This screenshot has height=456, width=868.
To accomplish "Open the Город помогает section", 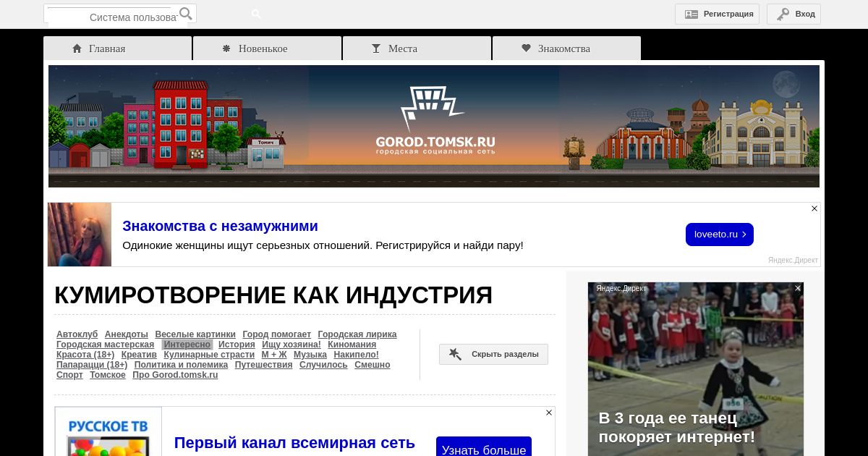I will pyautogui.click(x=277, y=334).
